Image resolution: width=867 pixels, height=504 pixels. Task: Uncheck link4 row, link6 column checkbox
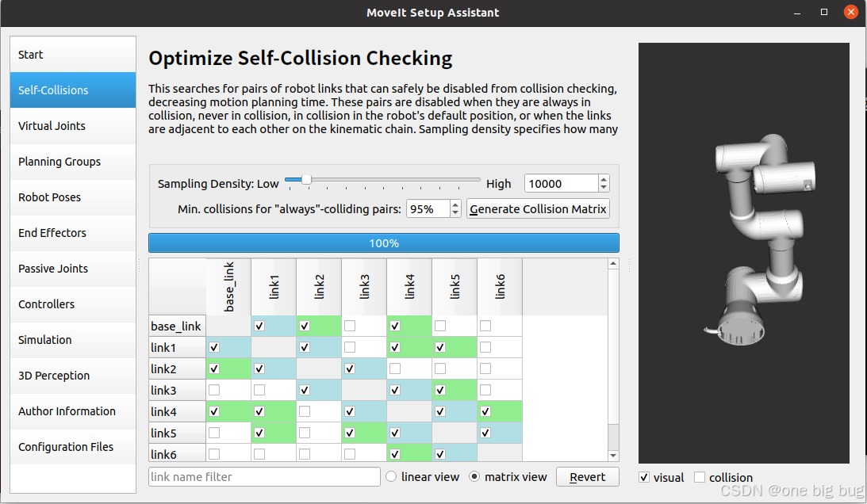point(485,412)
